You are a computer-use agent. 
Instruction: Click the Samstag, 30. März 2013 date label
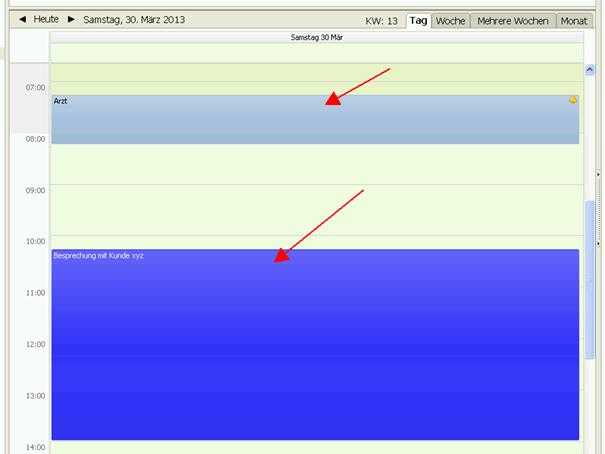pyautogui.click(x=134, y=20)
